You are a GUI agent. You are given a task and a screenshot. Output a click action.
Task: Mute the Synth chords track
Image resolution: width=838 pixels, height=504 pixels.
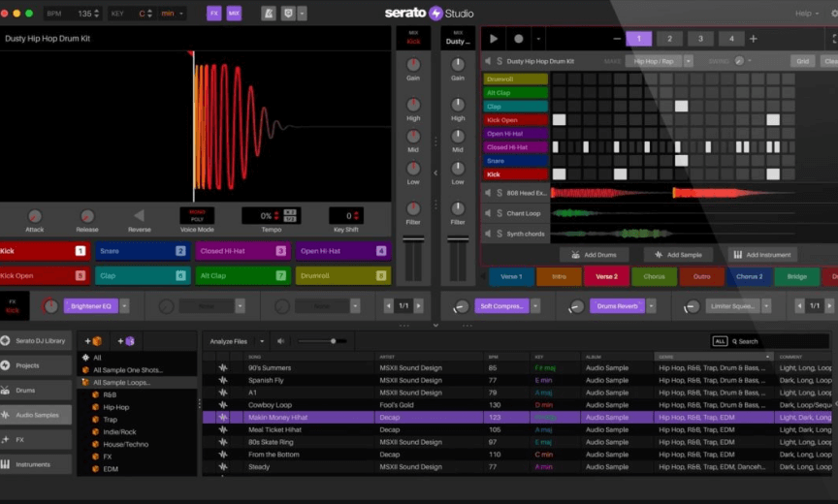click(x=488, y=234)
